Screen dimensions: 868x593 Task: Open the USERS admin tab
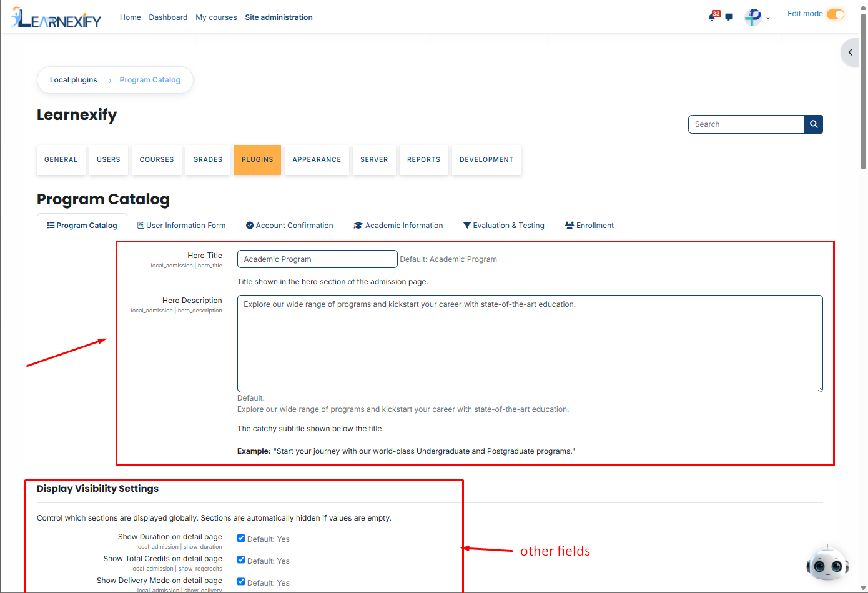pyautogui.click(x=109, y=160)
